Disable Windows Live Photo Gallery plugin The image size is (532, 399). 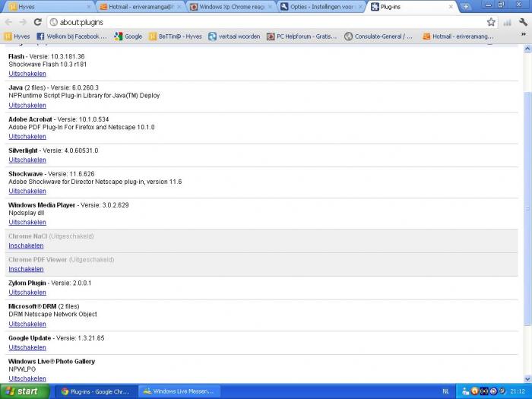pos(27,378)
